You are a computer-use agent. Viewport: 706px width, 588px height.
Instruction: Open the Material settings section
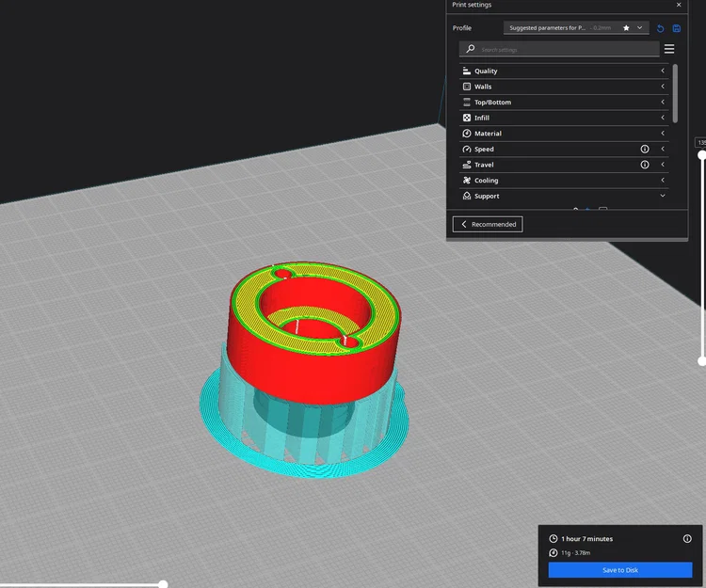(x=564, y=134)
